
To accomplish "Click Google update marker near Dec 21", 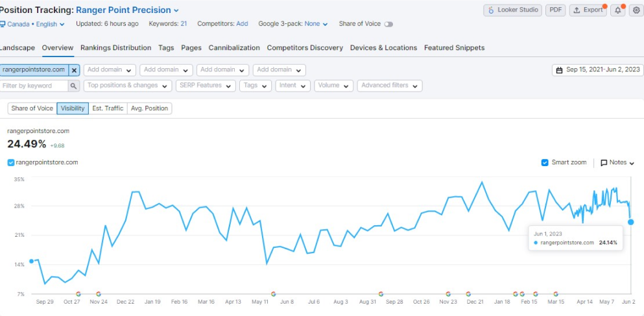I will 468,294.
